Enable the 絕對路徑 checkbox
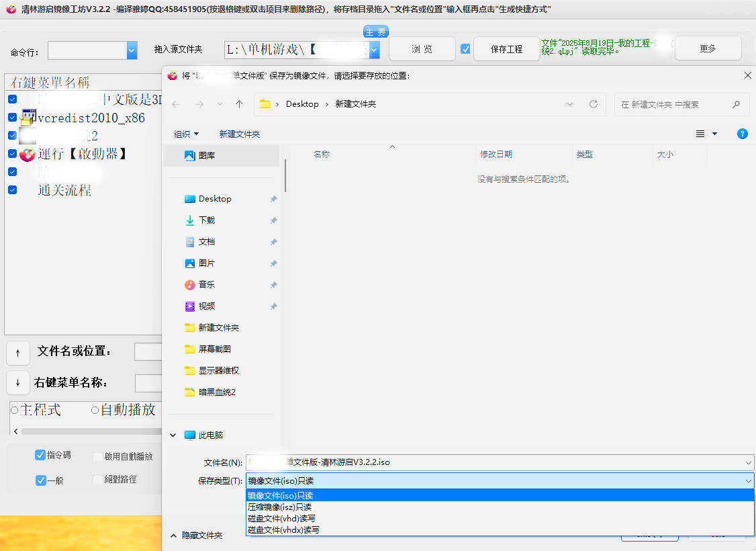 point(98,480)
